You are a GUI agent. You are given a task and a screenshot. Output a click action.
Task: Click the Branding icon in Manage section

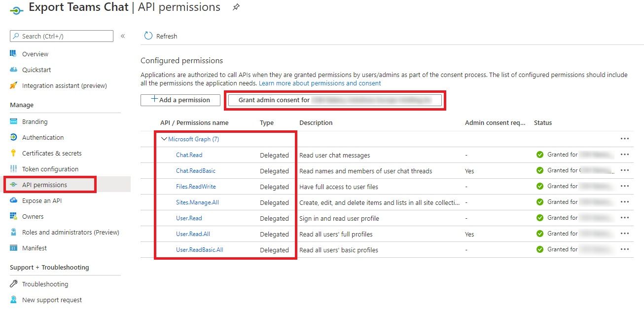point(13,121)
